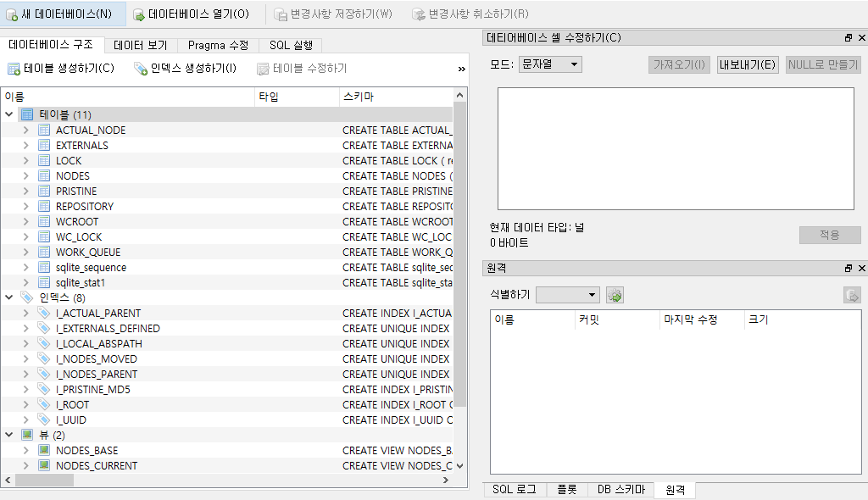Switch to the Pragma 수정 tab

[218, 46]
